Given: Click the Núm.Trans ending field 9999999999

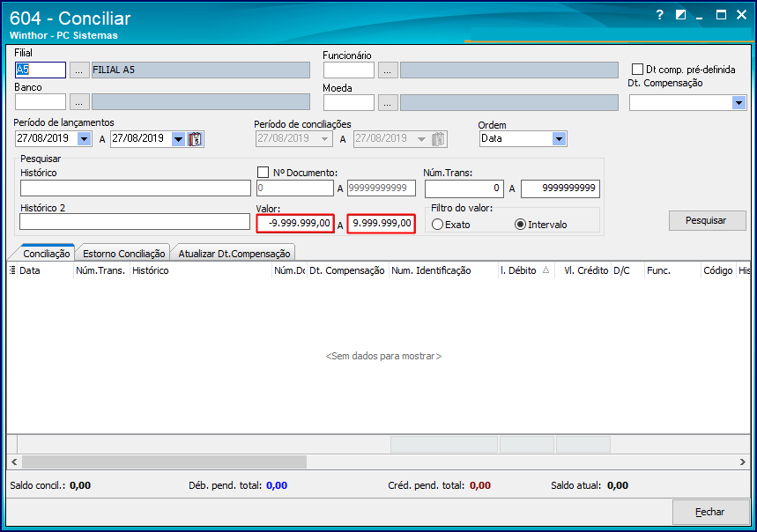Looking at the screenshot, I should tap(560, 188).
